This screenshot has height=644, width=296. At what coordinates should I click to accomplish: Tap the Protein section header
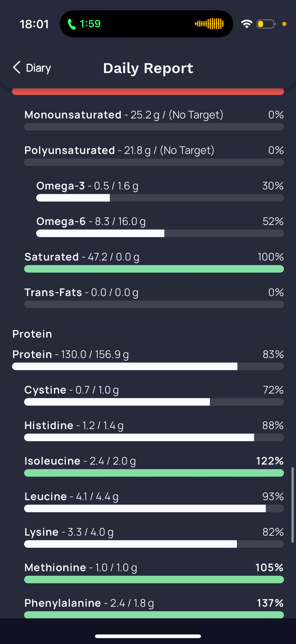click(x=32, y=334)
